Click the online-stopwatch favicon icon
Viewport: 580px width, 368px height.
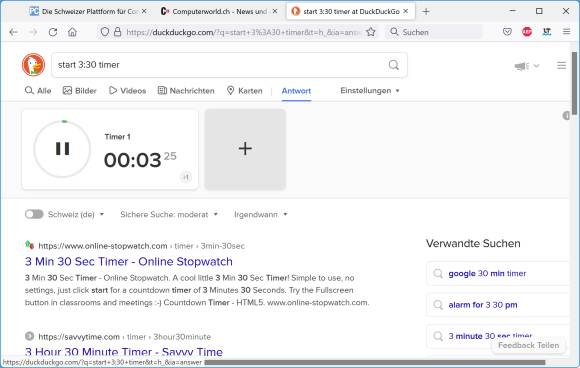(x=30, y=245)
